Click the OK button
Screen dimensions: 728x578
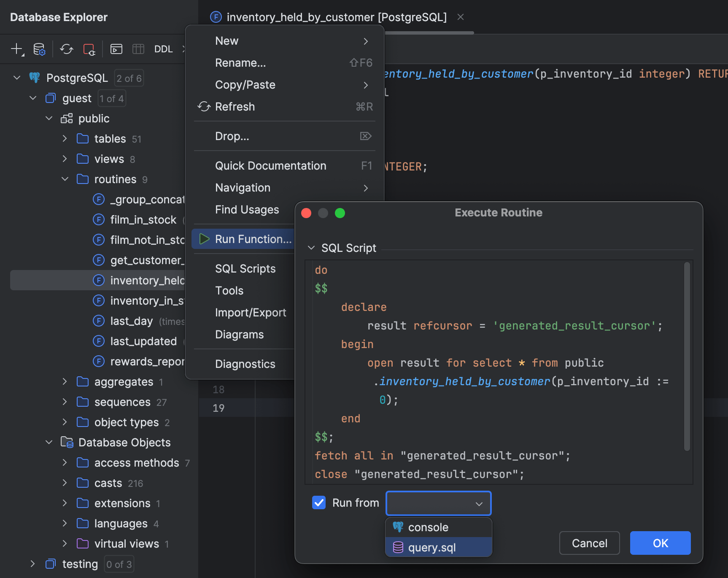pyautogui.click(x=660, y=543)
